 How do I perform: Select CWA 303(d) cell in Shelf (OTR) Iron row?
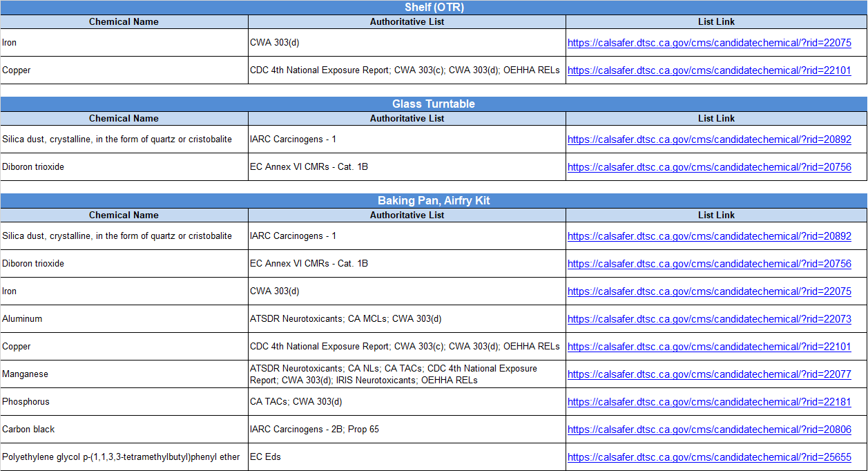[x=407, y=43]
